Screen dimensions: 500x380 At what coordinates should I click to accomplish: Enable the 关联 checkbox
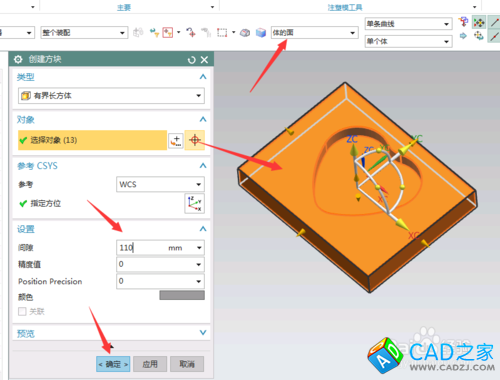22,312
